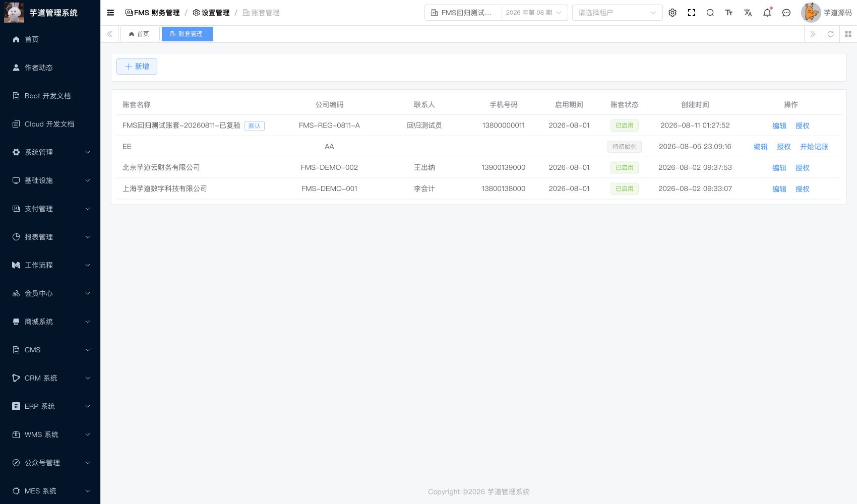Click 编辑 for FMS-REG-0811-A row
The image size is (857, 504).
point(779,125)
